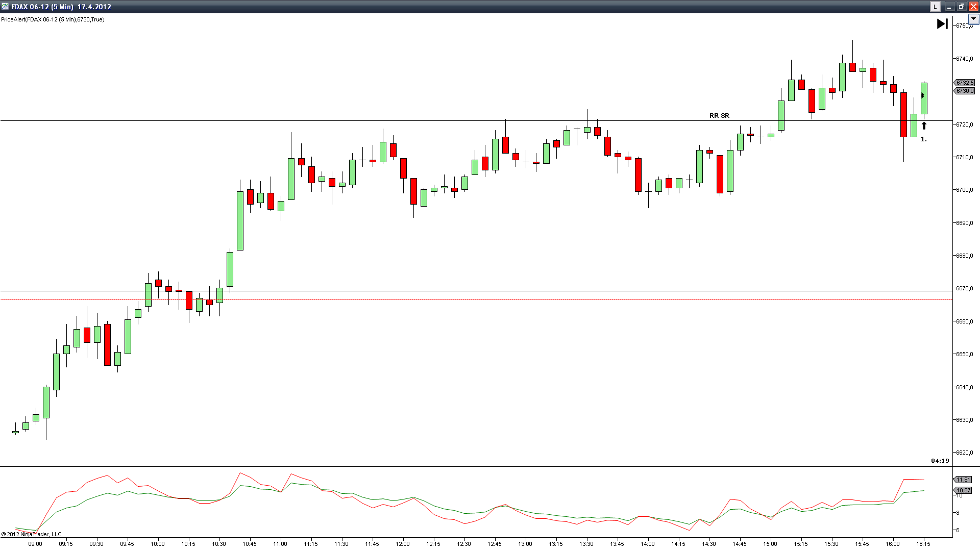This screenshot has height=551, width=980.
Task: Open the price axis dropdown arrow
Action: click(x=973, y=19)
